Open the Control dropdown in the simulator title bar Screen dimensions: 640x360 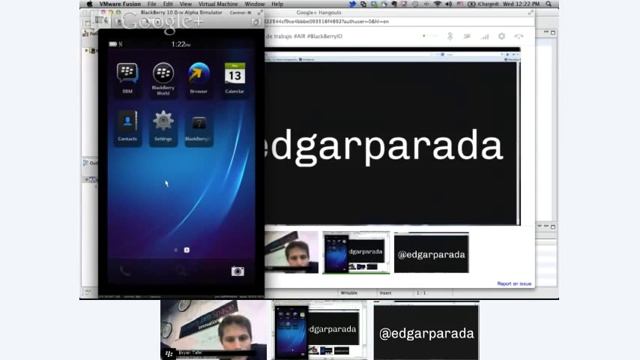240,13
